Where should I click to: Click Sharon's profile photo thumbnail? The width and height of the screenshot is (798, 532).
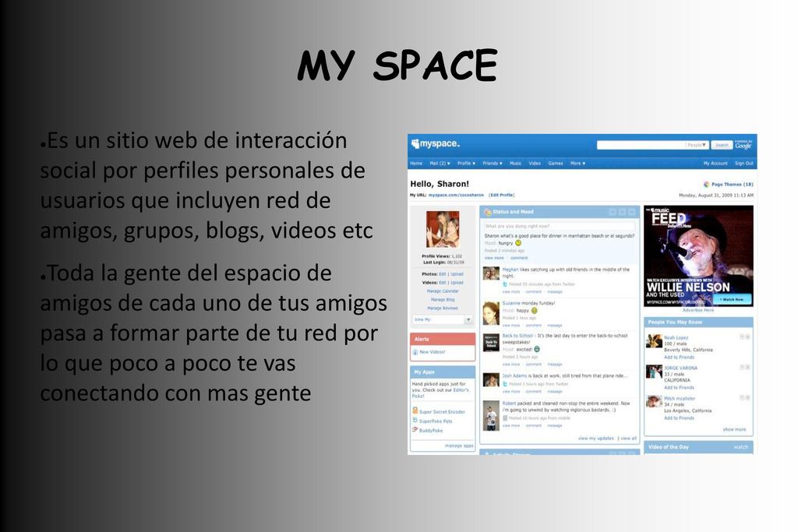point(443,229)
